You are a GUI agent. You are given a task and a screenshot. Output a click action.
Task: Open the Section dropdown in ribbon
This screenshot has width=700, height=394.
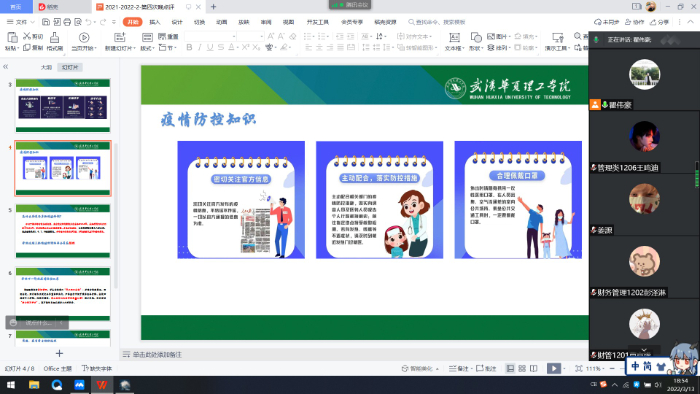point(167,47)
